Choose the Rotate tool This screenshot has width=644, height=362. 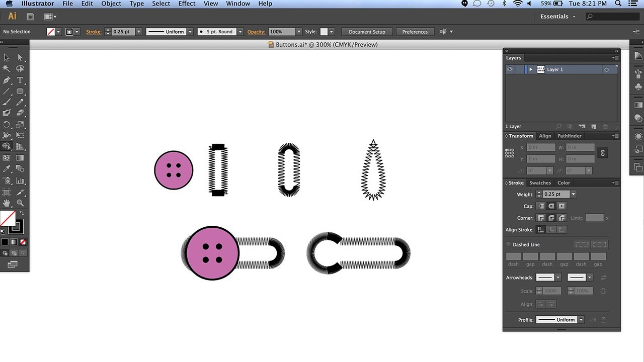pyautogui.click(x=7, y=124)
